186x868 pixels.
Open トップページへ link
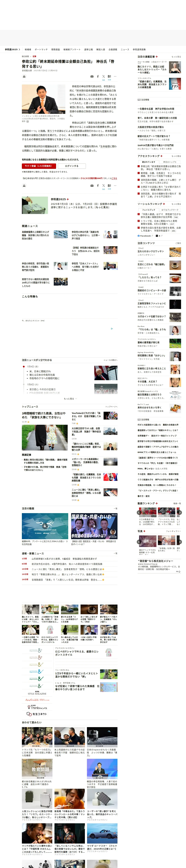pos(111,407)
